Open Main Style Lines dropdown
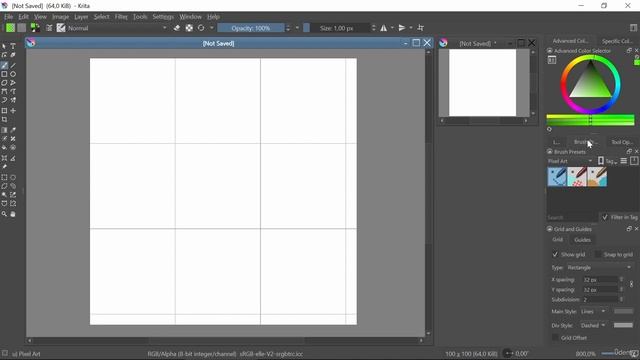Image resolution: width=640 pixels, height=360 pixels. pyautogui.click(x=593, y=311)
